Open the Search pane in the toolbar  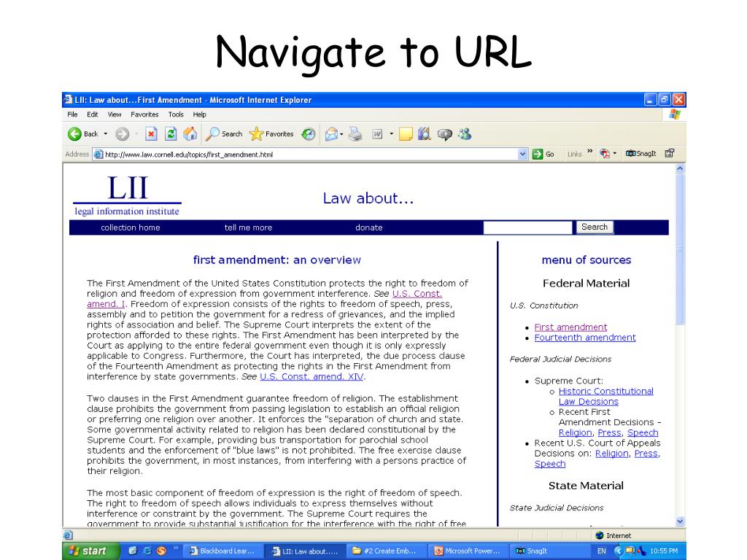224,134
